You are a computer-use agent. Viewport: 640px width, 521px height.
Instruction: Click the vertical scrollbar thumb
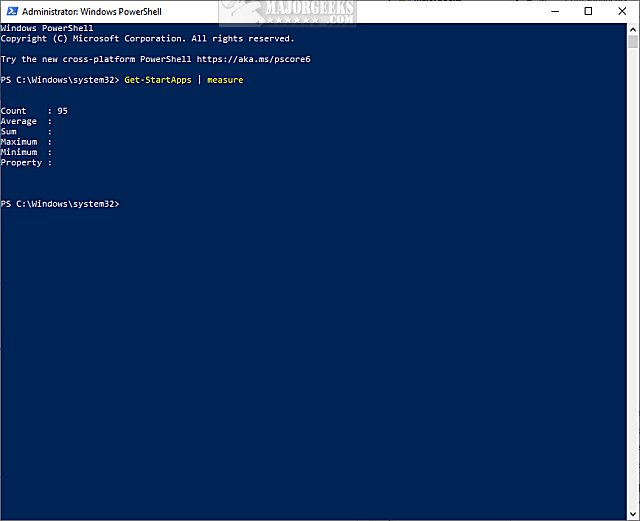point(633,42)
